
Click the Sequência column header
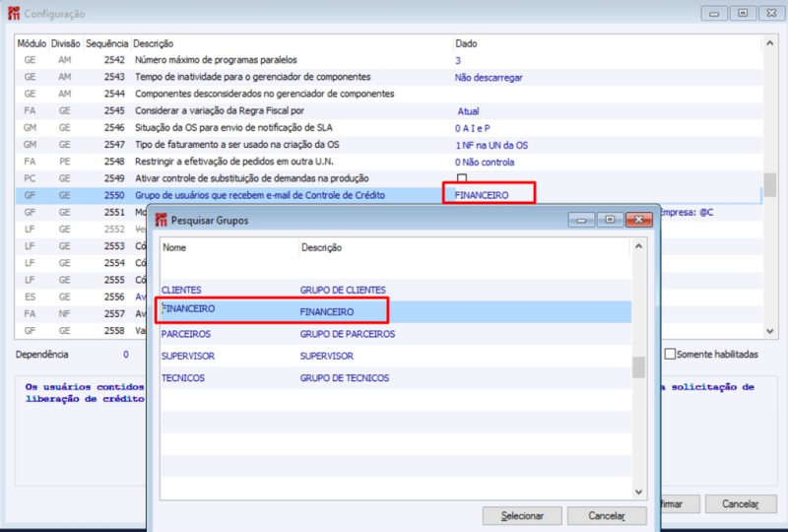pos(106,43)
